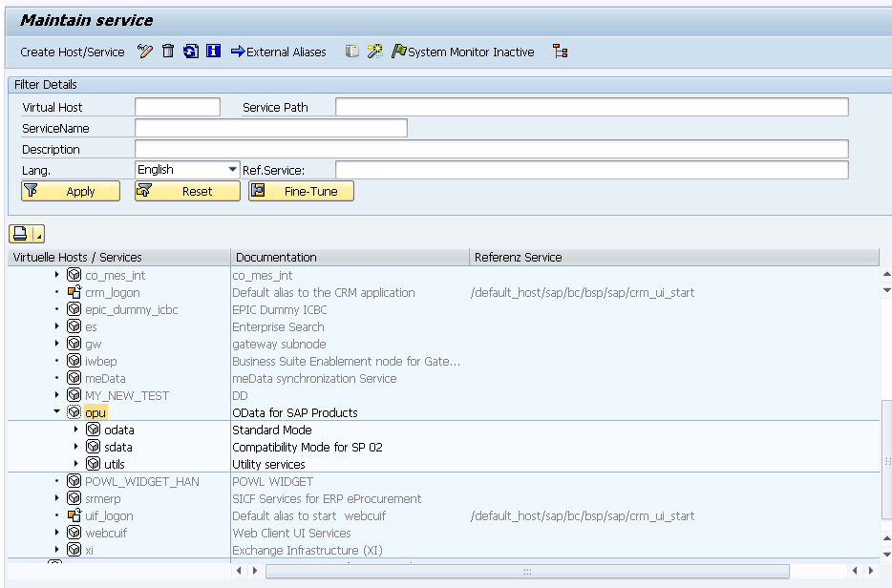Image resolution: width=892 pixels, height=588 pixels.
Task: Expand the MY_NEW_TEST node
Action: (57, 395)
